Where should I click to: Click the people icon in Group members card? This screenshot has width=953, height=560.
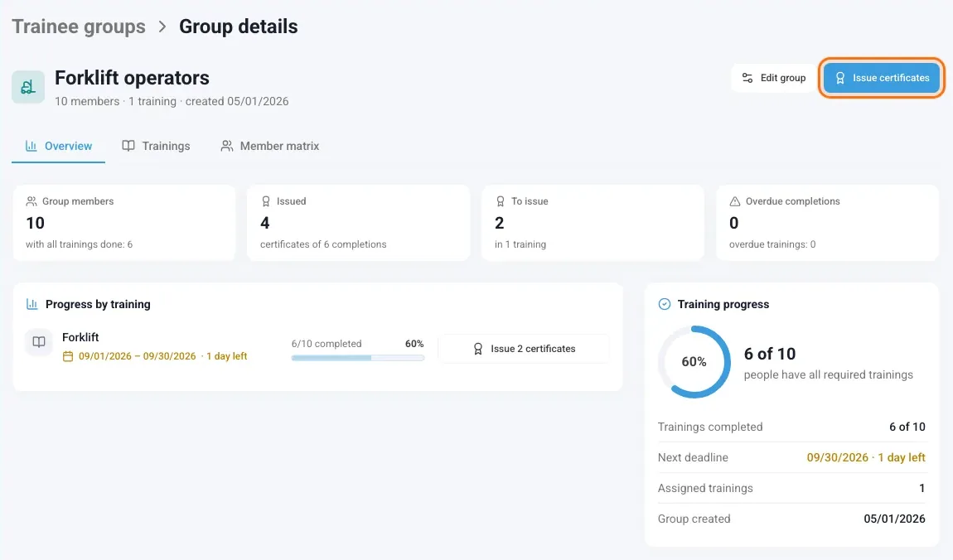[x=31, y=201]
